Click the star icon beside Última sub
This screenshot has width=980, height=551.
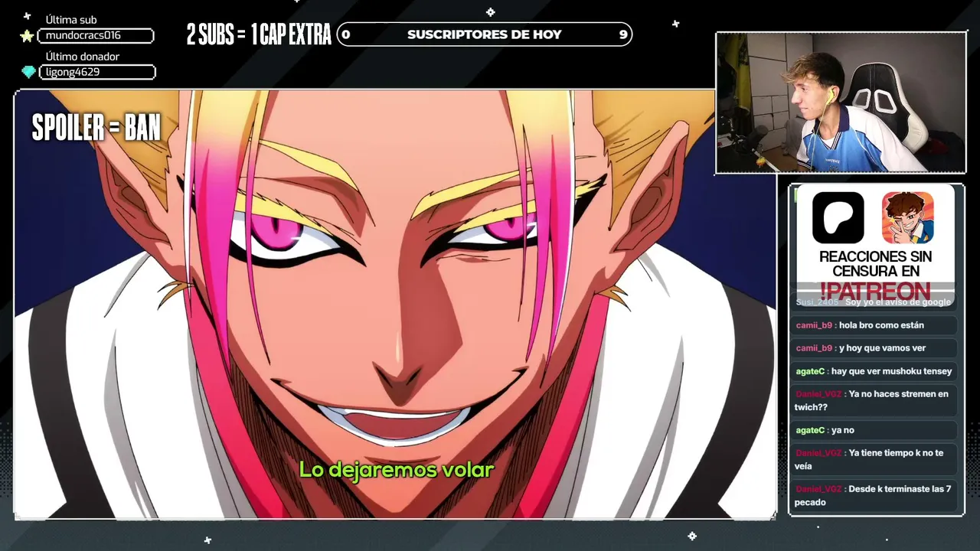(28, 36)
